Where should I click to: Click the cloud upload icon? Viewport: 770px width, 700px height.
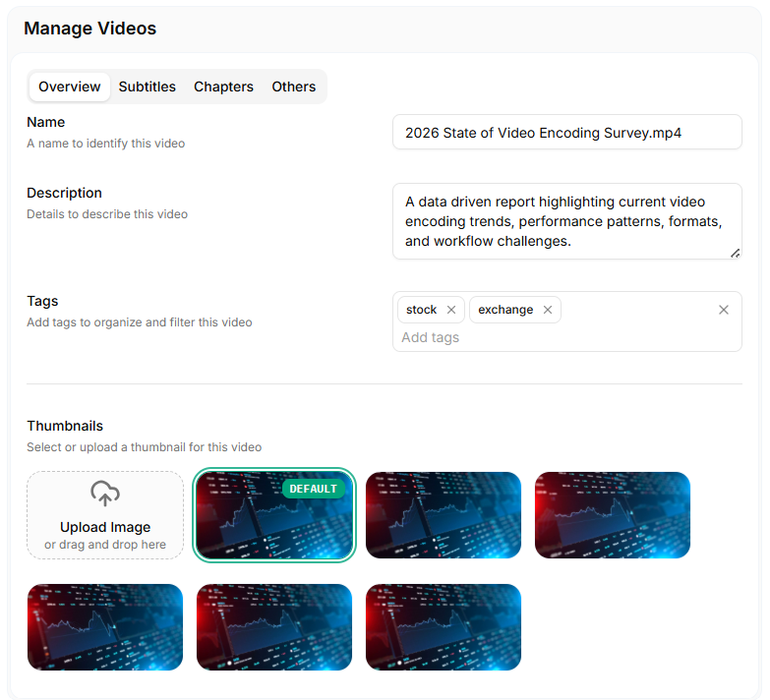105,493
